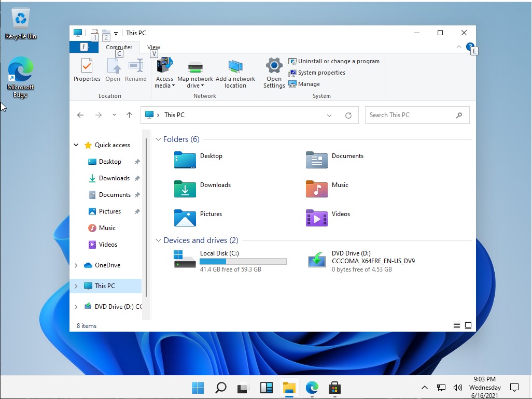Collapse the Folders (6) section
The image size is (532, 399).
coord(158,139)
